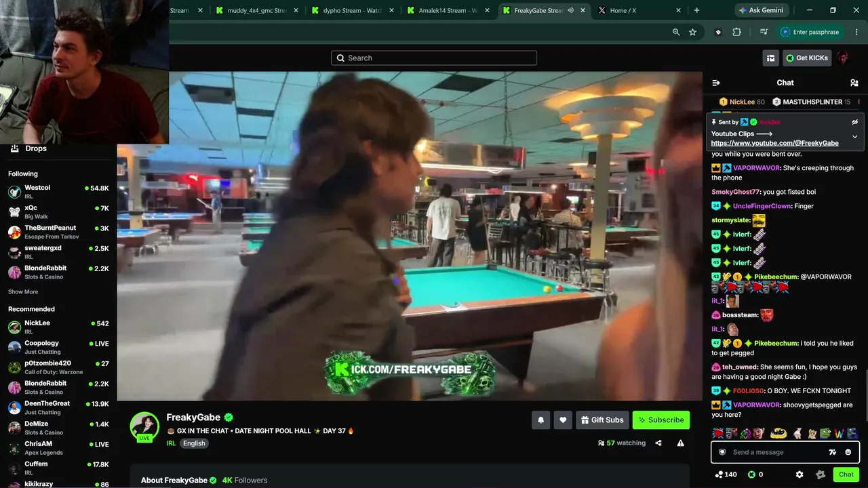This screenshot has width=868, height=488.
Task: Click the rainbow W emote in quick emotes
Action: (839, 434)
